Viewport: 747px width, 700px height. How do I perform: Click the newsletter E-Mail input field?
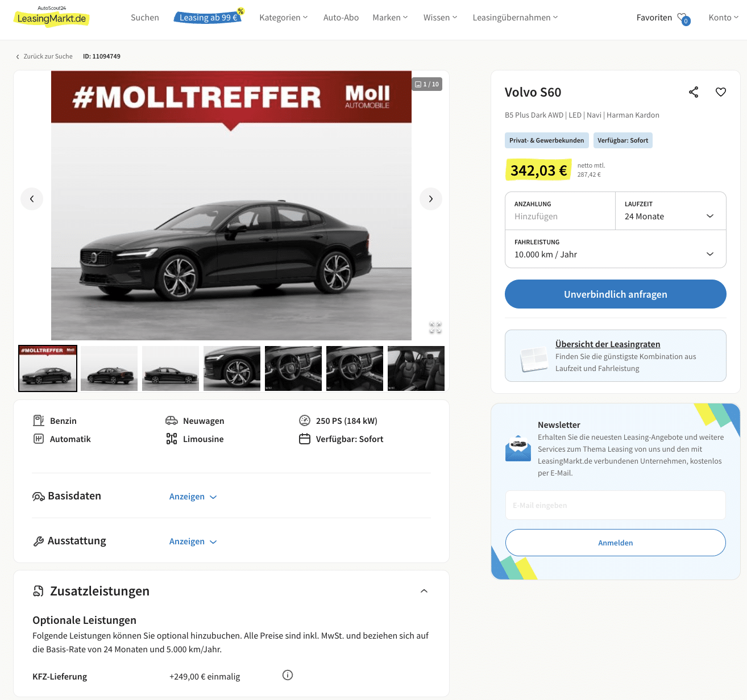pos(616,505)
